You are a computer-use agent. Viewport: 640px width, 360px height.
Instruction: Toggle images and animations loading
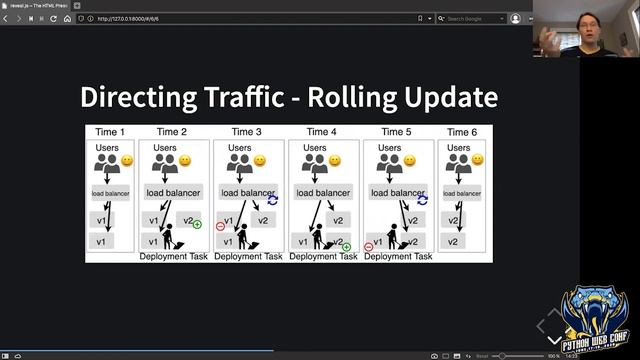[457, 356]
